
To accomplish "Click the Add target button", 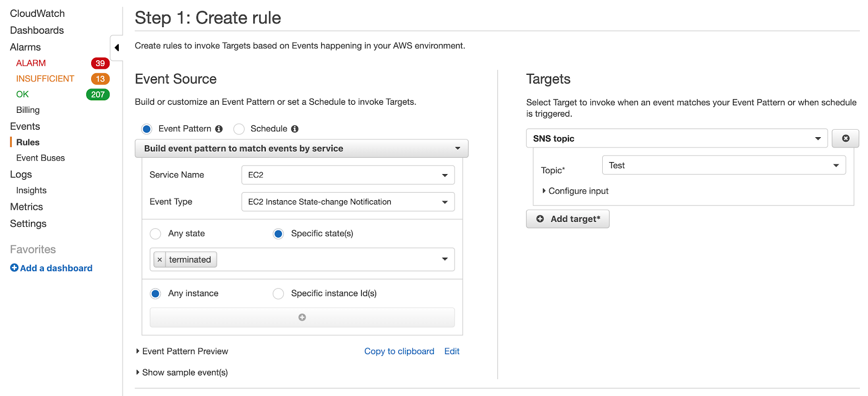I will (x=567, y=219).
